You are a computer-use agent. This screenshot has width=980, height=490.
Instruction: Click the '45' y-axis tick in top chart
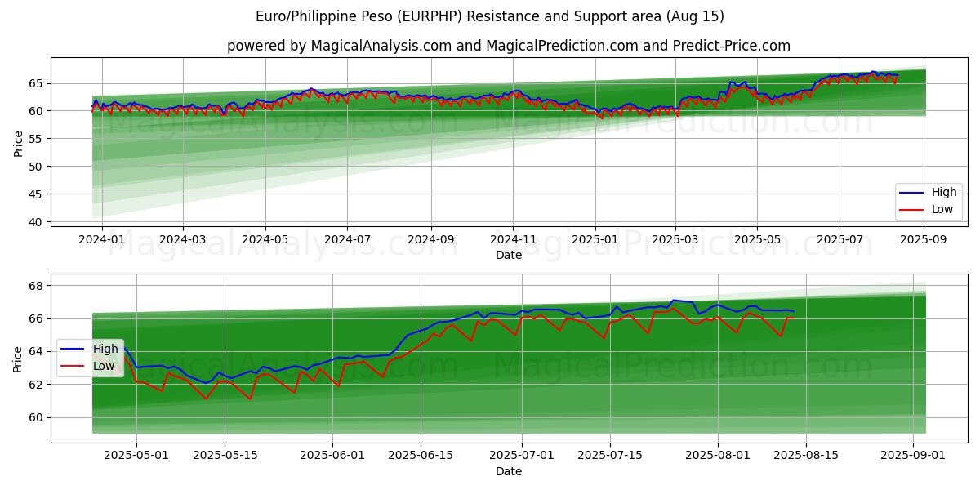click(x=38, y=194)
